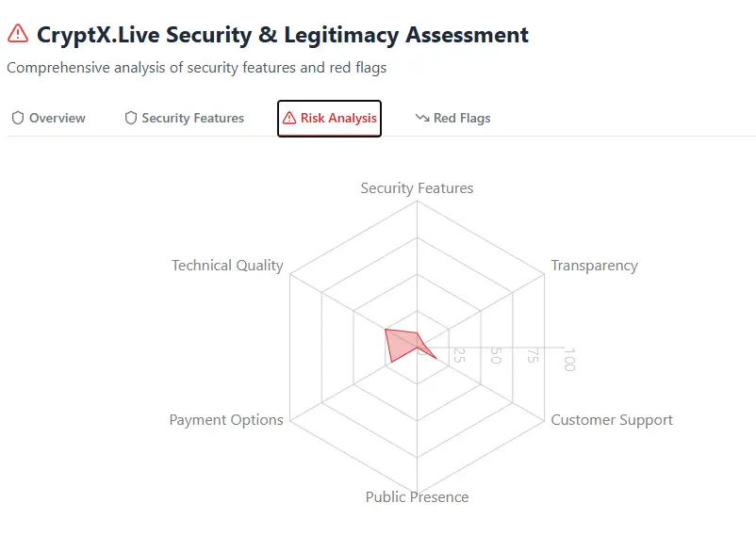This screenshot has width=756, height=535.
Task: Click the Customer Support chart axis label
Action: [x=612, y=420]
